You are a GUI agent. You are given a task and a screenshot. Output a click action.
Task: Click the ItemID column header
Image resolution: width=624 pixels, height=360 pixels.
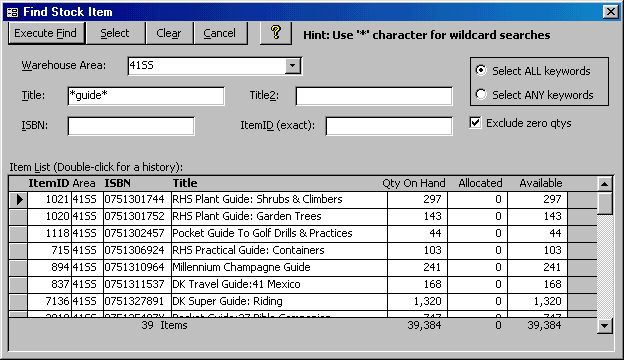[x=50, y=183]
